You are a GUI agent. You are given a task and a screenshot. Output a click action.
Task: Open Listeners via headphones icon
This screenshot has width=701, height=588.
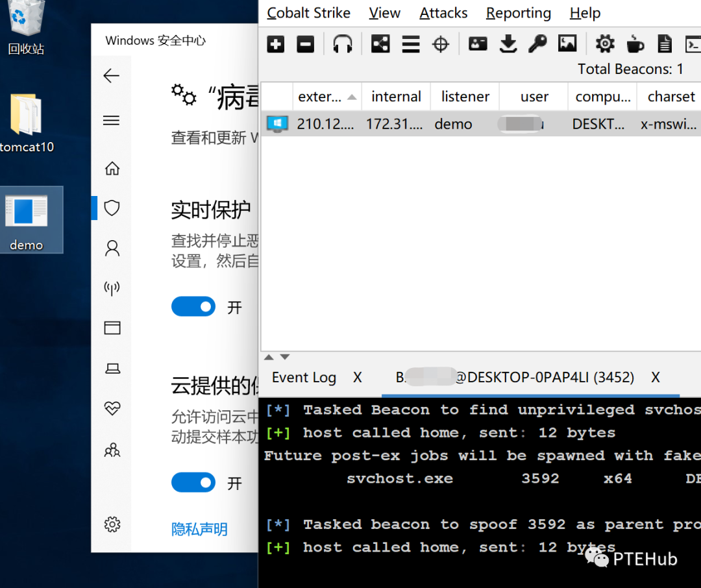coord(343,44)
